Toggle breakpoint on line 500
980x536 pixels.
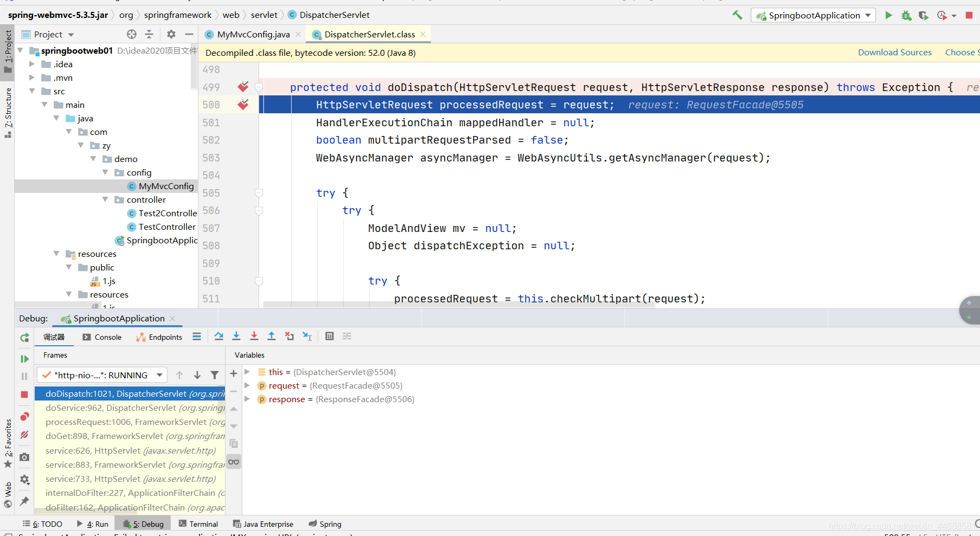coord(243,105)
